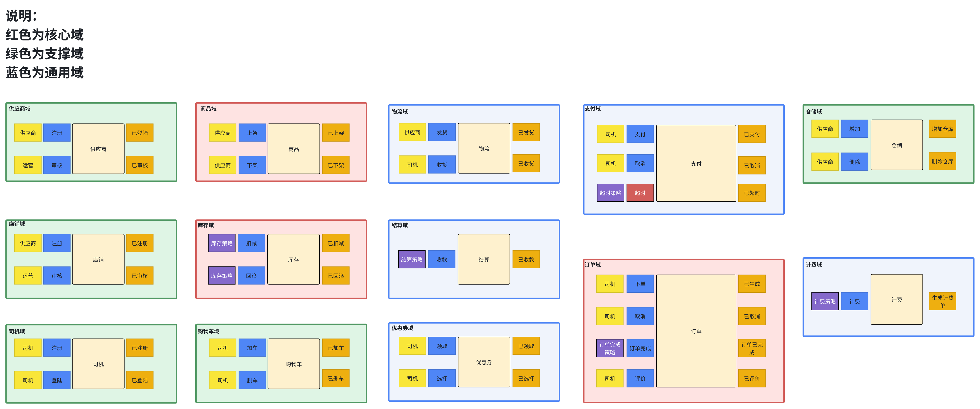
Task: Select the 加车 command in 购物车域
Action: pyautogui.click(x=252, y=347)
